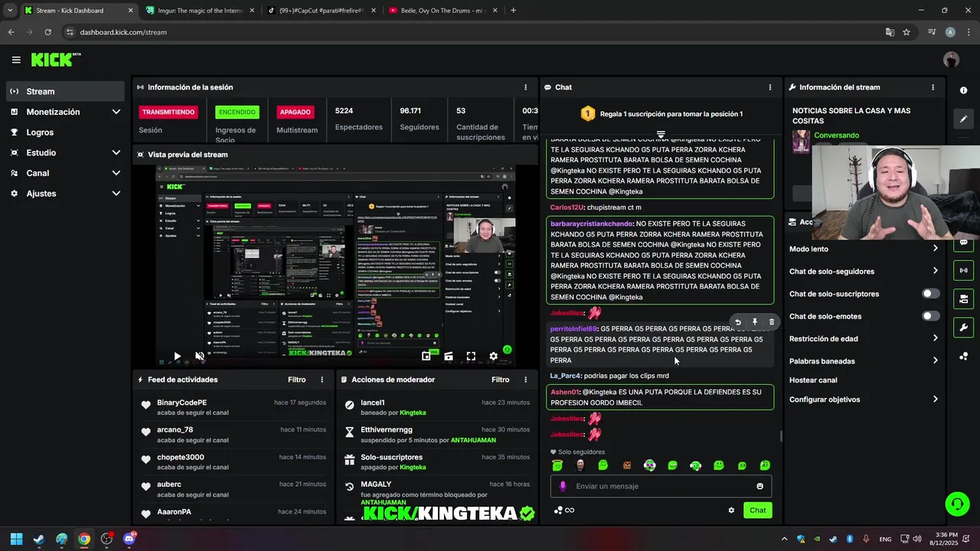The image size is (980, 551).
Task: Open Filtro in Acciones de moderador
Action: pos(500,380)
